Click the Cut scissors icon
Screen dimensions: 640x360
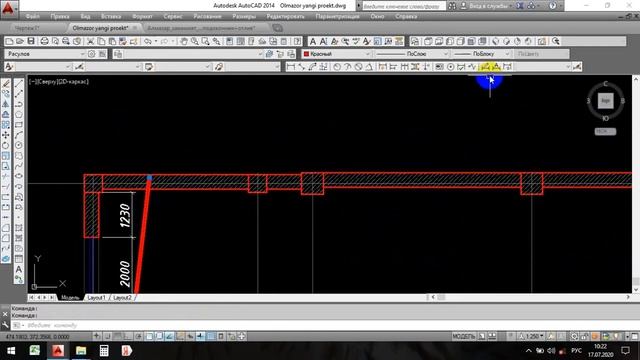(91, 41)
